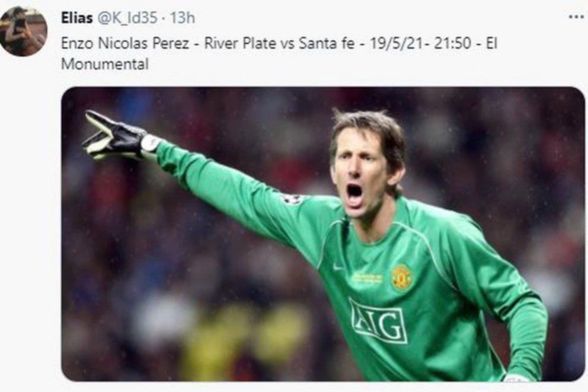Click the "21:50" time in the tweet
Screen dimensions: 588x392
click(452, 43)
